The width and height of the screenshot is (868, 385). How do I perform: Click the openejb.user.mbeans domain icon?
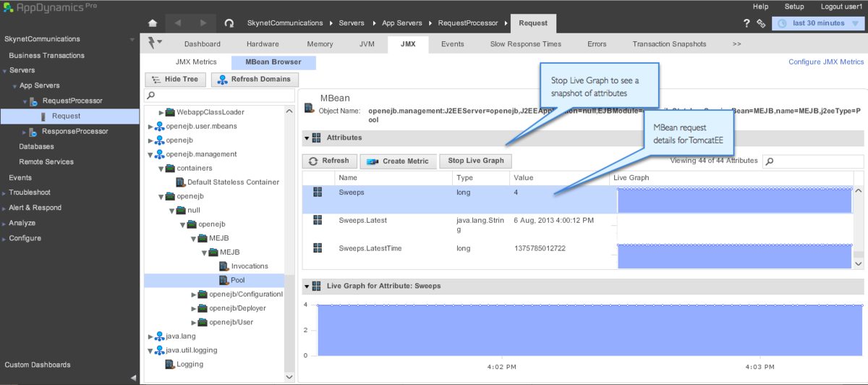coord(159,126)
